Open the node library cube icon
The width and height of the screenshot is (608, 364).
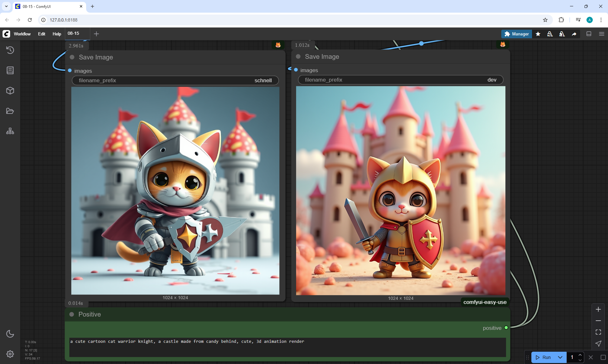point(10,91)
